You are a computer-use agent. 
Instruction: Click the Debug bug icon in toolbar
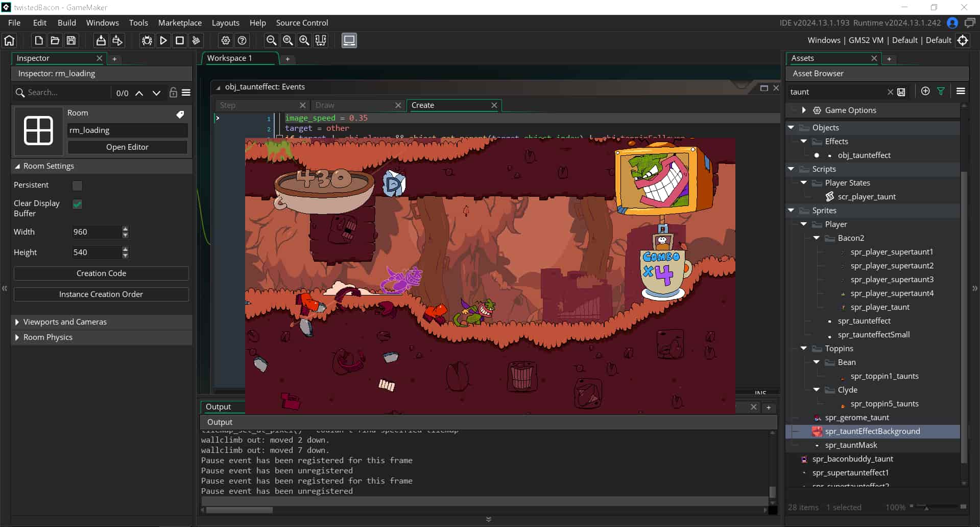147,40
